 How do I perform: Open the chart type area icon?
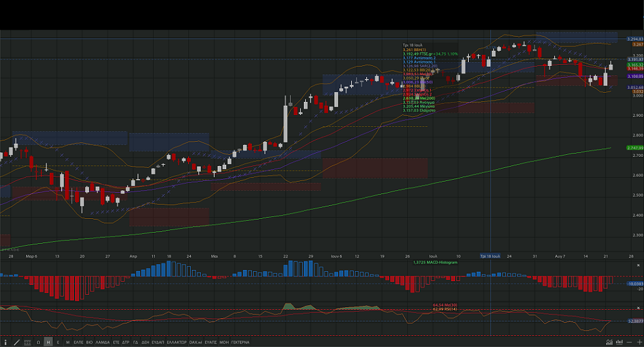(609, 342)
